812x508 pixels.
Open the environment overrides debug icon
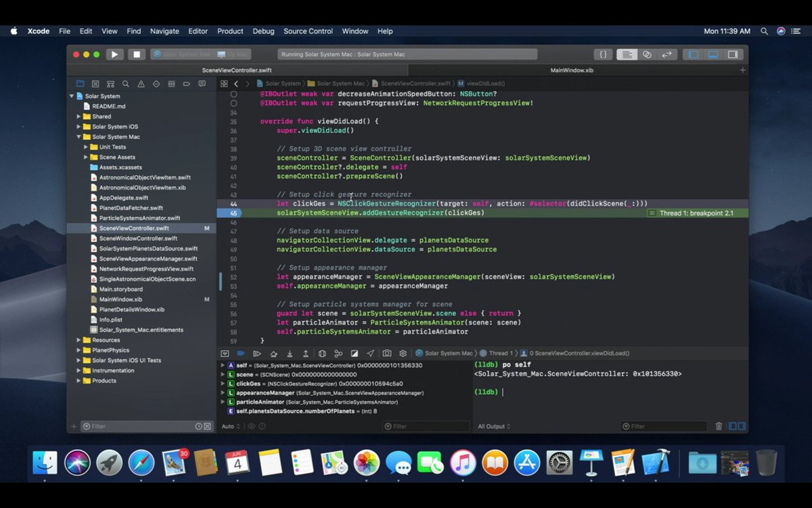tap(355, 354)
